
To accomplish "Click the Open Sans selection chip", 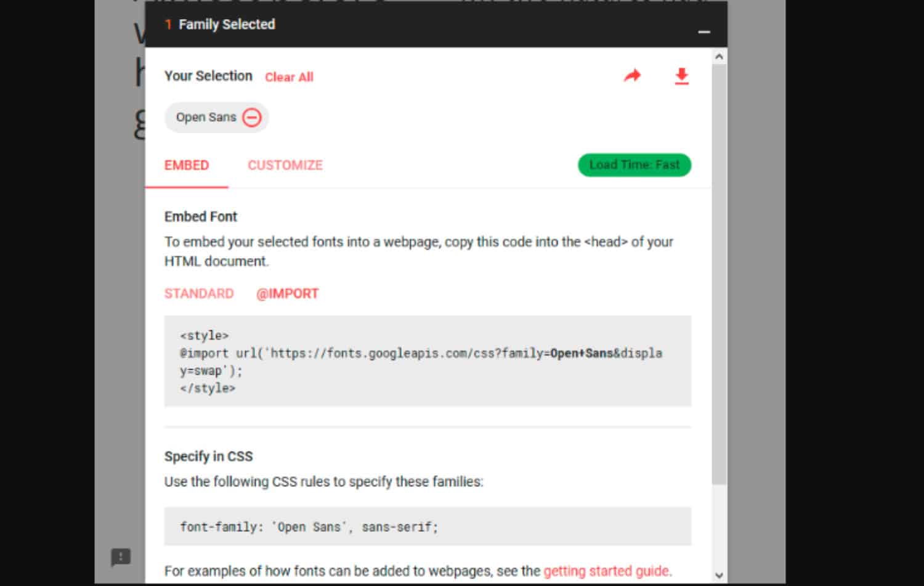I will 217,117.
